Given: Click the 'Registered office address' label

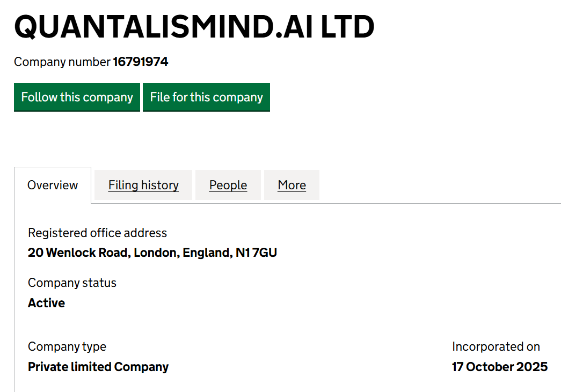Looking at the screenshot, I should [97, 233].
